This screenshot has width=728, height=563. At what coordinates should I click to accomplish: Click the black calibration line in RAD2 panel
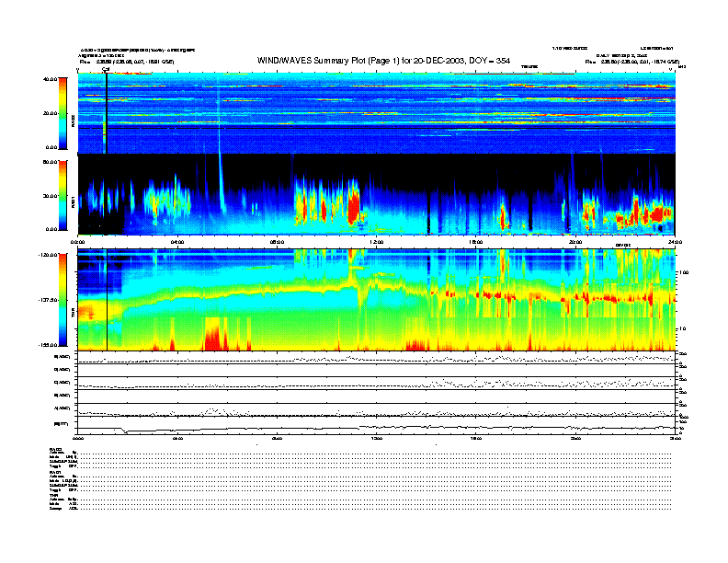coord(107,113)
